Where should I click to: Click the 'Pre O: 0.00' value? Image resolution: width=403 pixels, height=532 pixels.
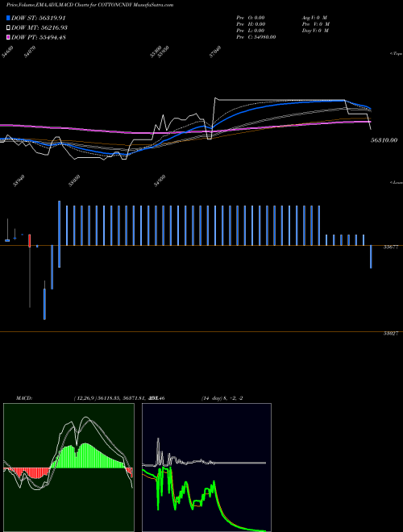251,18
